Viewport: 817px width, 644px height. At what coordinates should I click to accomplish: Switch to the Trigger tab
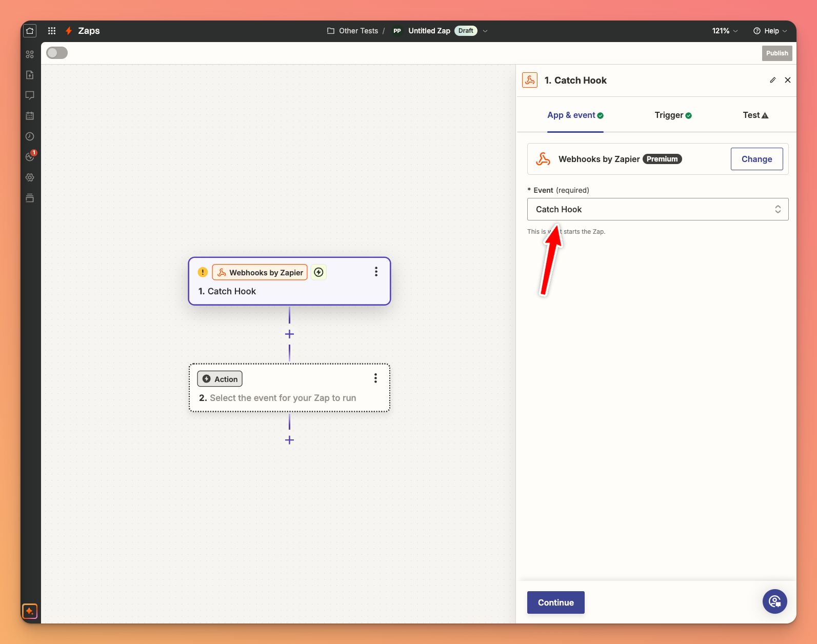pos(673,115)
